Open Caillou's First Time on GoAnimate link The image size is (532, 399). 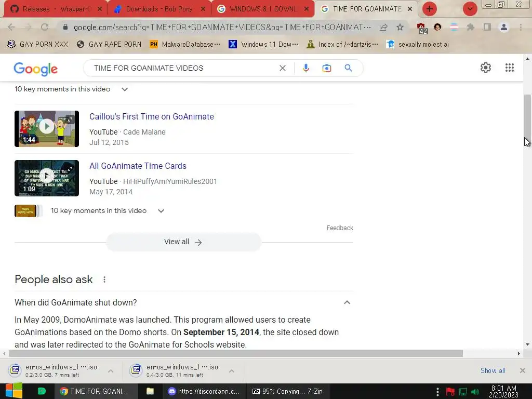pos(152,116)
